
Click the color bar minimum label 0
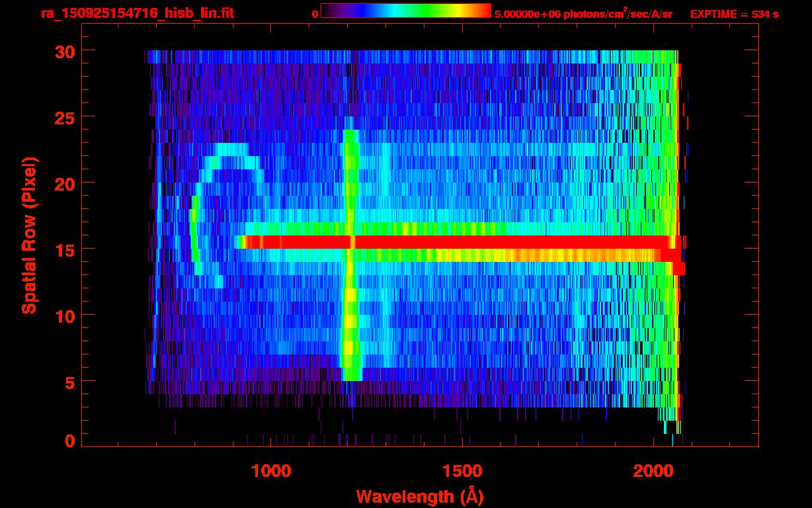[315, 14]
